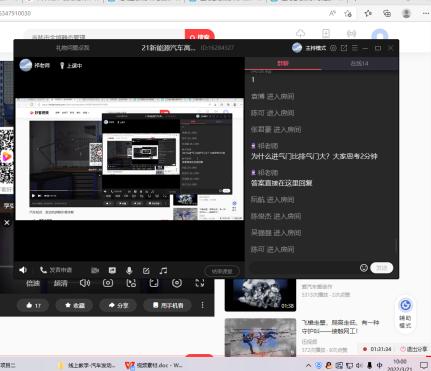Click the QR code on the left
431x371 pixels.
[x=7, y=157]
